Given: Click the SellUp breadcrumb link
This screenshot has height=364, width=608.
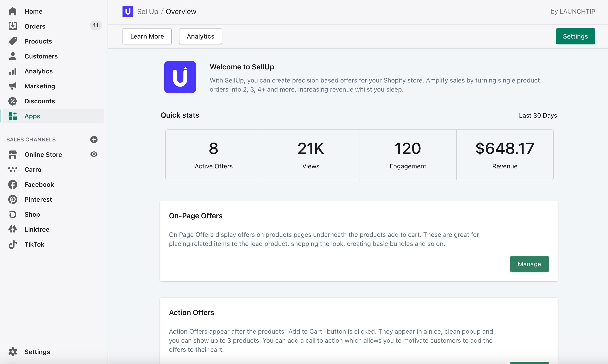Looking at the screenshot, I should click(x=147, y=12).
